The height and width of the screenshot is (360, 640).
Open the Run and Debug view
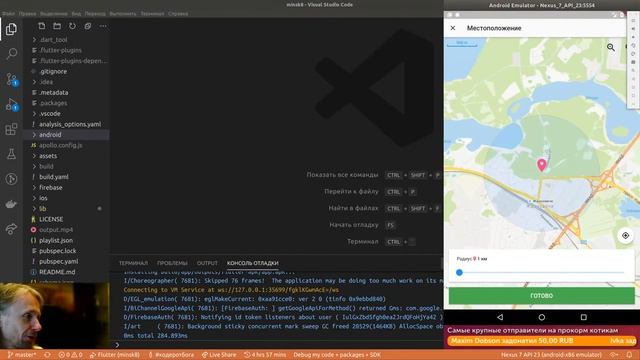(x=11, y=104)
